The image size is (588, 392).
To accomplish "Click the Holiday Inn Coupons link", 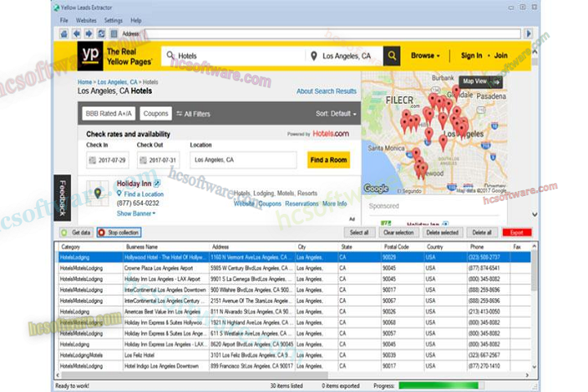I will point(269,203).
